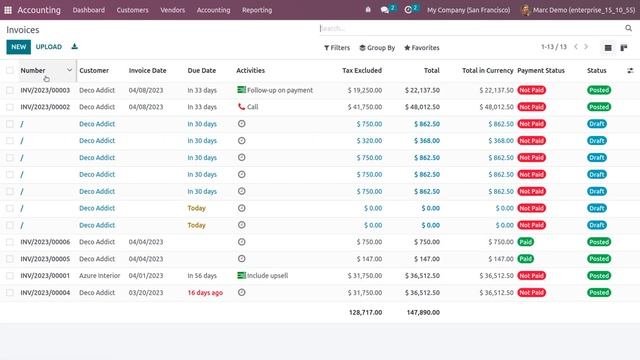Sort by Total column header
640x360 pixels.
pyautogui.click(x=431, y=71)
